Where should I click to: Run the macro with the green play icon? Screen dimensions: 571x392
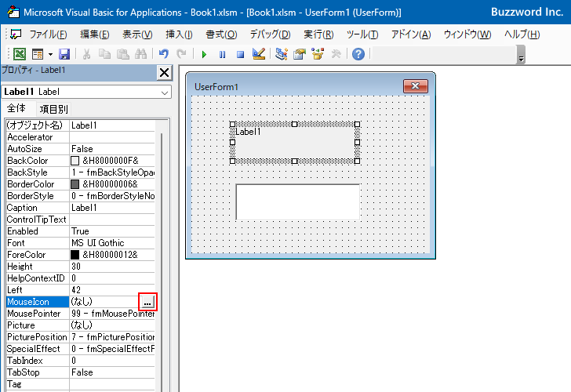coord(204,55)
